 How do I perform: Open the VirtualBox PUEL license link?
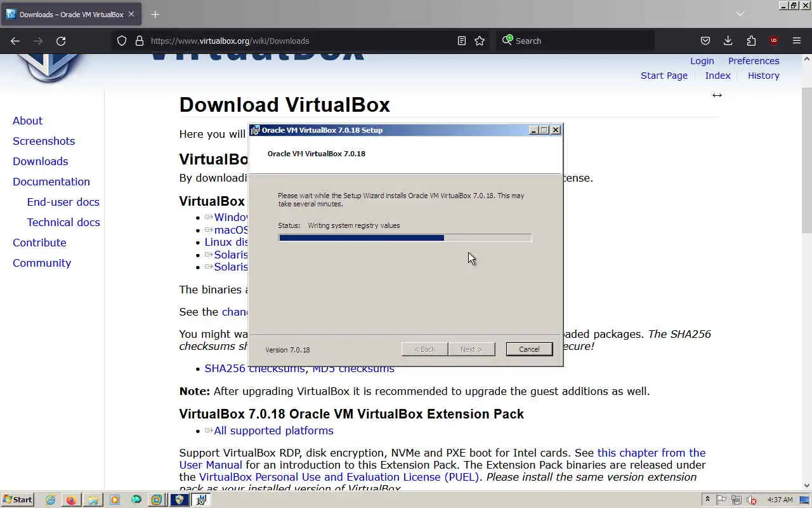pos(339,477)
